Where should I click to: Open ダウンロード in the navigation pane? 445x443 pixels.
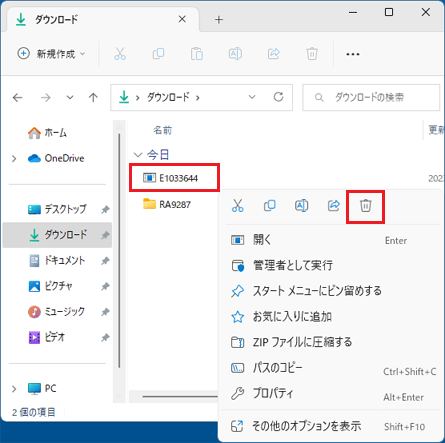[x=57, y=235]
